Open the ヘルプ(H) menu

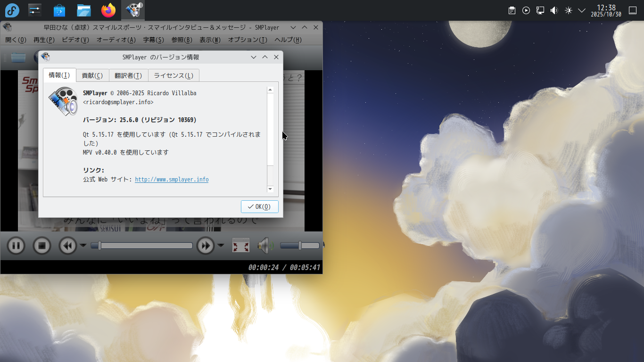pyautogui.click(x=288, y=40)
